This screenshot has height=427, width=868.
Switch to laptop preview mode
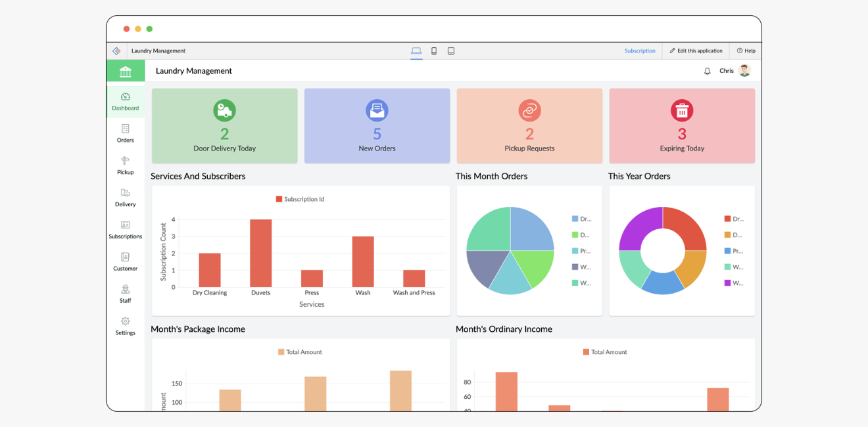[x=416, y=51]
